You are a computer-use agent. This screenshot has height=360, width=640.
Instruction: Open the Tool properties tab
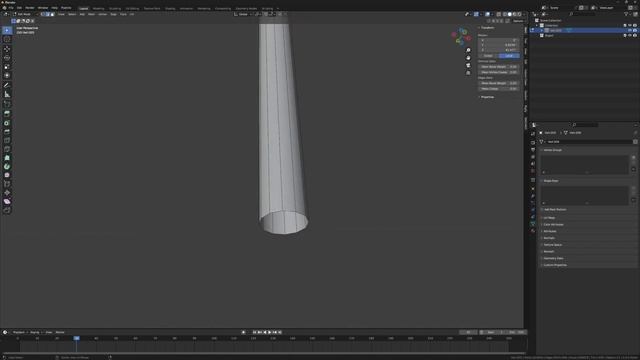click(x=533, y=134)
